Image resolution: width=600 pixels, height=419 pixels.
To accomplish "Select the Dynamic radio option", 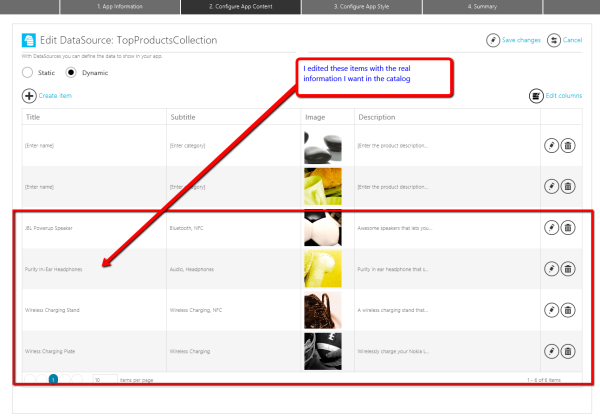I will [71, 72].
